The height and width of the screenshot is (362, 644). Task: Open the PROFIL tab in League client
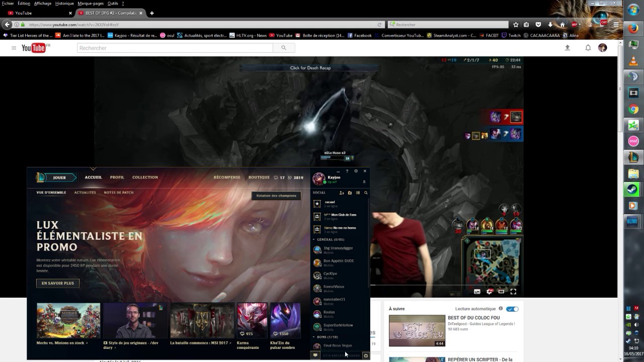[x=117, y=177]
